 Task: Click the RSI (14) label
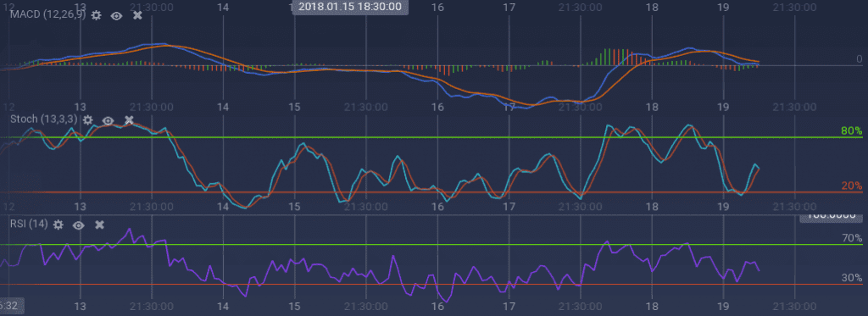[x=29, y=225]
